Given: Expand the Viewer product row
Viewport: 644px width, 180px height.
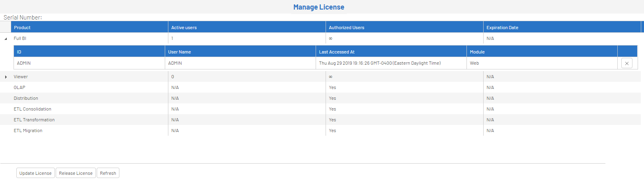Looking at the screenshot, I should 6,77.
